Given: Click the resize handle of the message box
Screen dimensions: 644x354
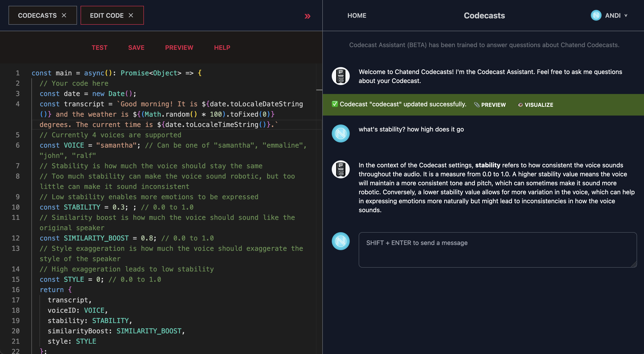Looking at the screenshot, I should [x=634, y=264].
